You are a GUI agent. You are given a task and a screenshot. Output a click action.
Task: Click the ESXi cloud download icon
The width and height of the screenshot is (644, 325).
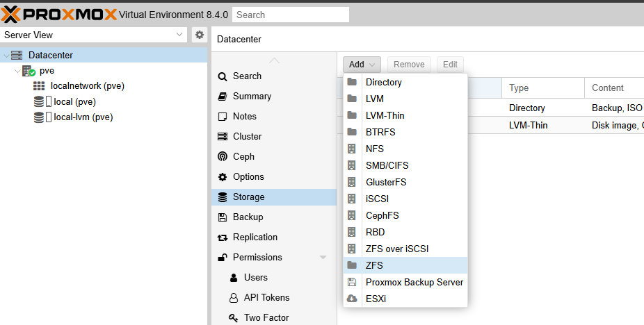(x=352, y=299)
